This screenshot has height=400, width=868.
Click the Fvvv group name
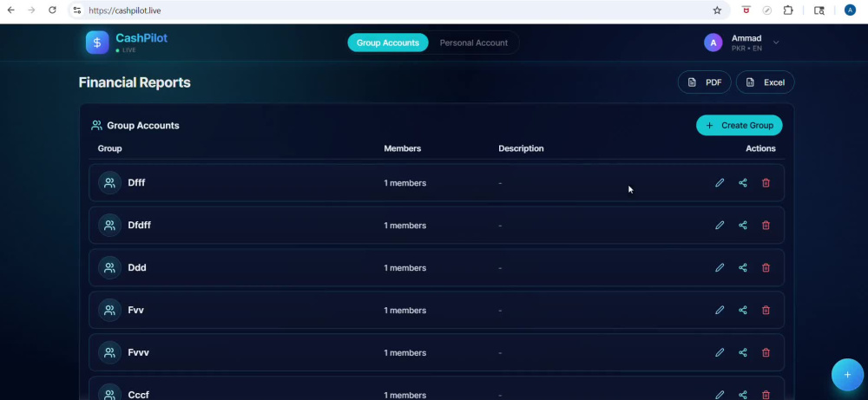click(138, 352)
